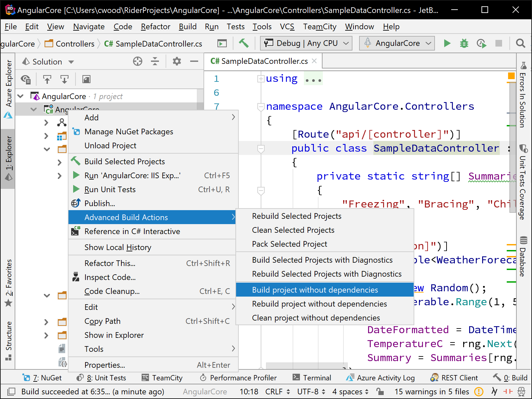Click the scroll-from-source up arrow icon
532x399 pixels.
coord(47,79)
